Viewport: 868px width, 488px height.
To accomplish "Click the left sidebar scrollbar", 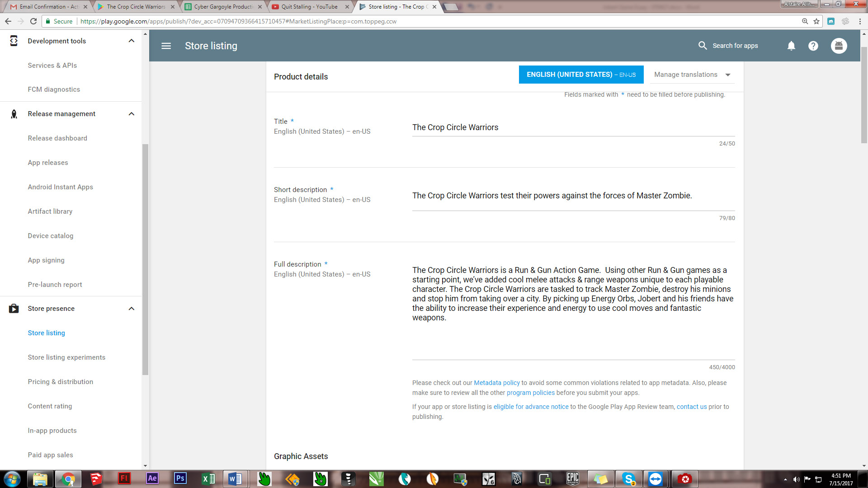I will point(145,259).
